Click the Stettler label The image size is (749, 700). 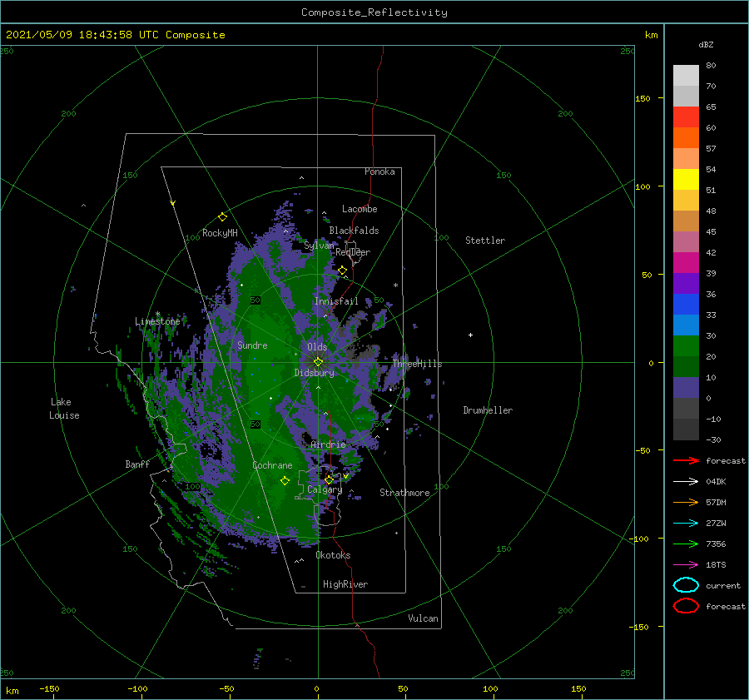pyautogui.click(x=485, y=241)
